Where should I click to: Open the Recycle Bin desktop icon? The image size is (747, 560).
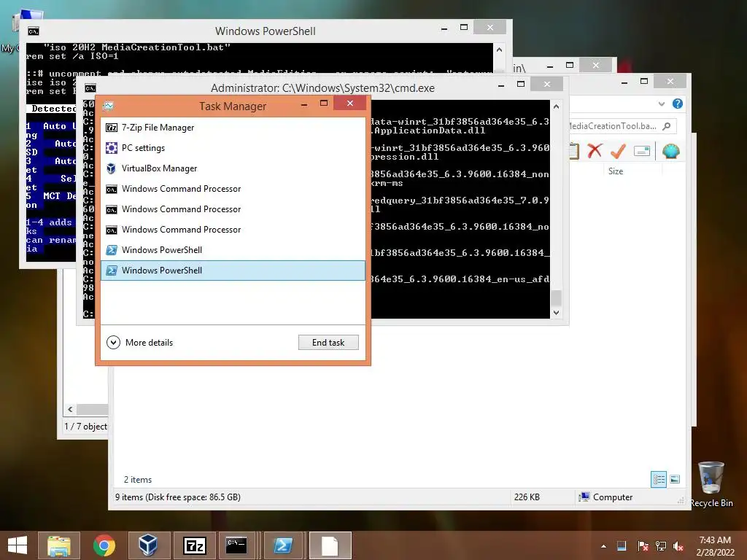711,484
